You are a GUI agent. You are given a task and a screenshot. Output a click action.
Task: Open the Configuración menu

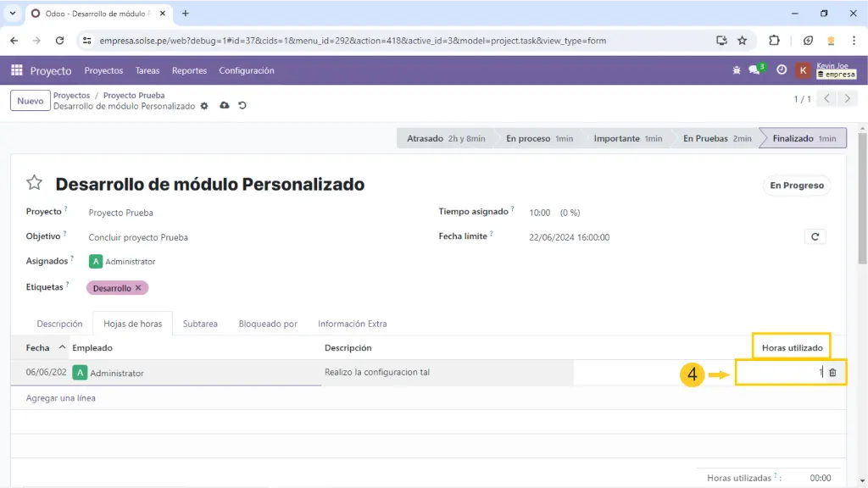click(x=246, y=70)
